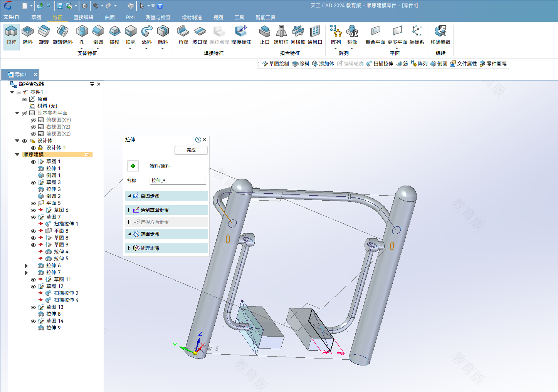The height and width of the screenshot is (392, 558).
Task: Open the 文件(F) menu
Action: (11, 17)
